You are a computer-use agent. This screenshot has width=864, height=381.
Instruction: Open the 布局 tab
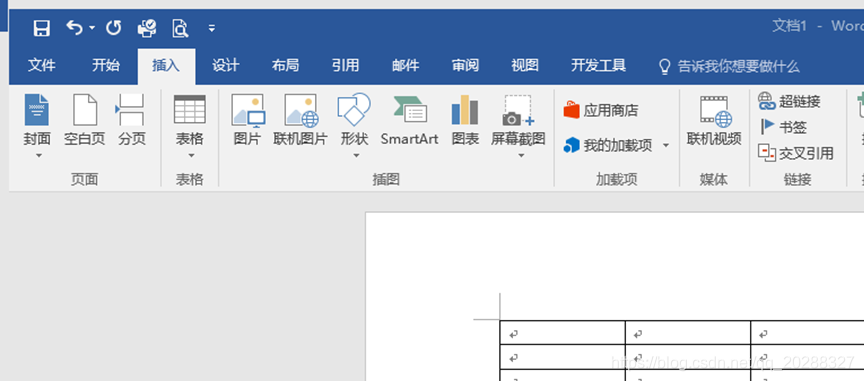click(x=285, y=66)
